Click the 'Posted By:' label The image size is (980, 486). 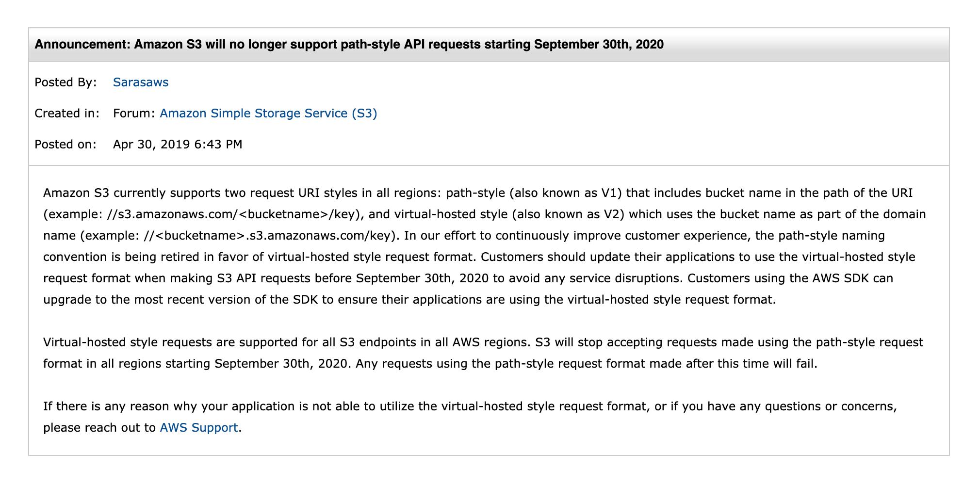pyautogui.click(x=65, y=82)
